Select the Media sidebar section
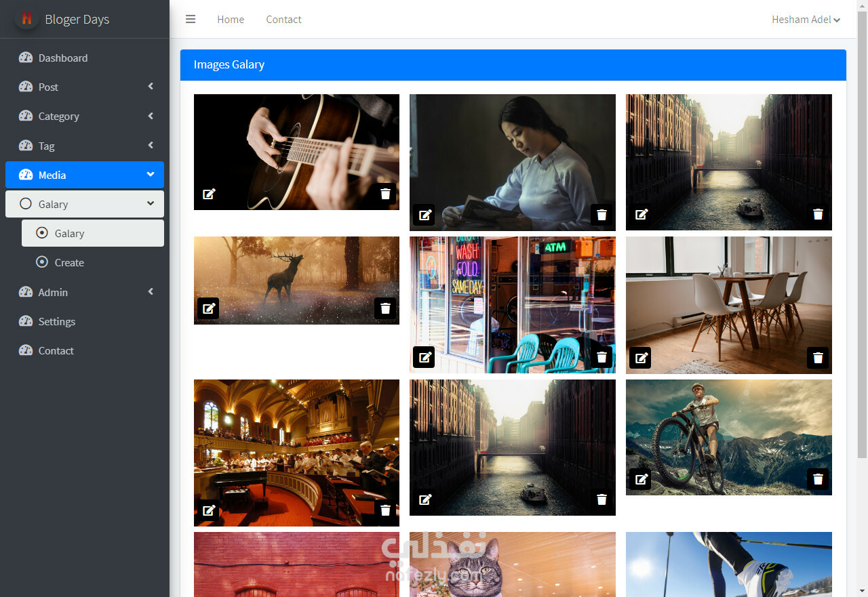The image size is (868, 597). [x=85, y=175]
